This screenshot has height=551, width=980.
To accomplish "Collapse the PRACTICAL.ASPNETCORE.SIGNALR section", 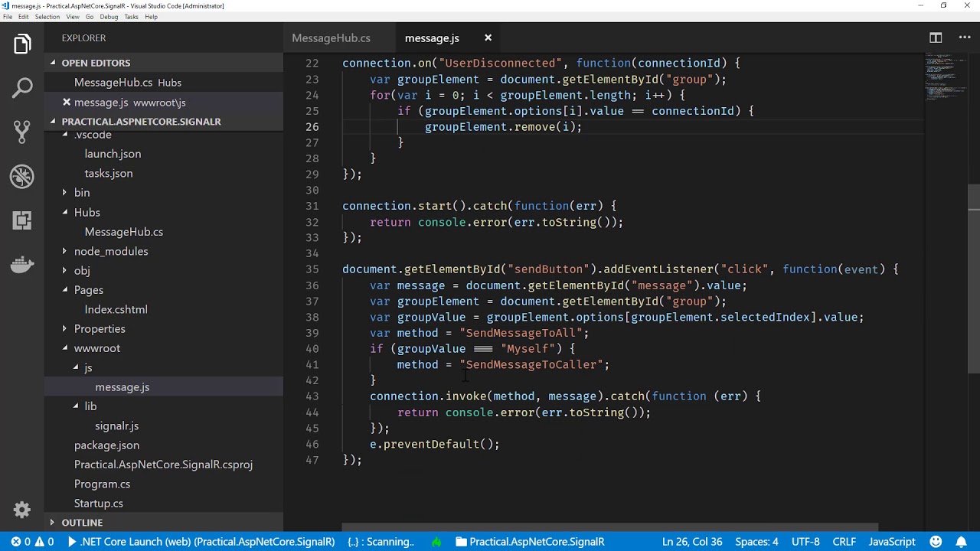I will [164, 121].
